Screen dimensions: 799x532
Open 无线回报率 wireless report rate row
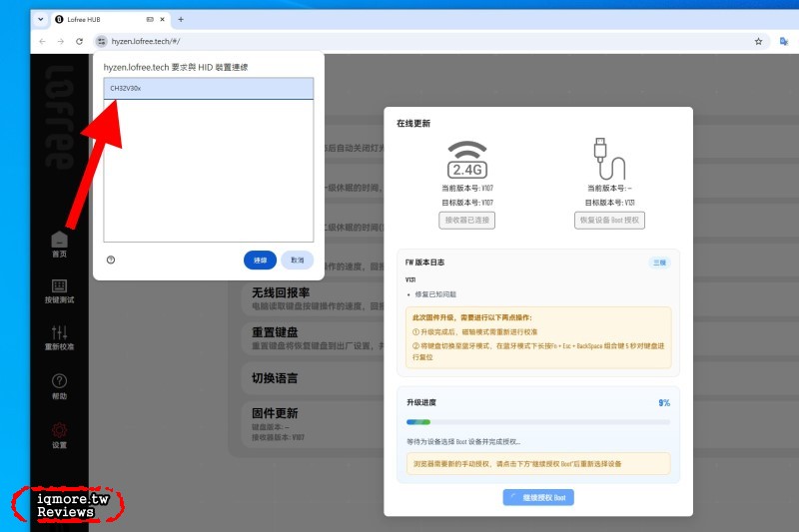click(x=313, y=298)
